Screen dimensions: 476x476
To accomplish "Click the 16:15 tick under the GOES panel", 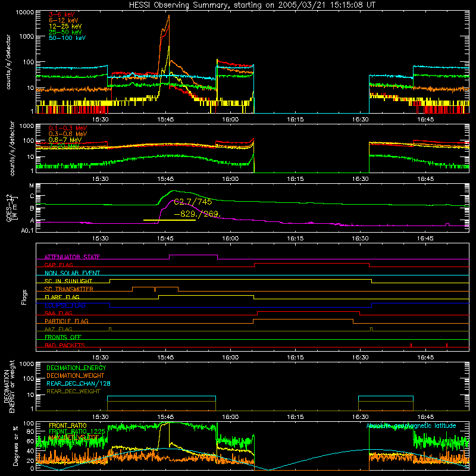I will 295,239.
